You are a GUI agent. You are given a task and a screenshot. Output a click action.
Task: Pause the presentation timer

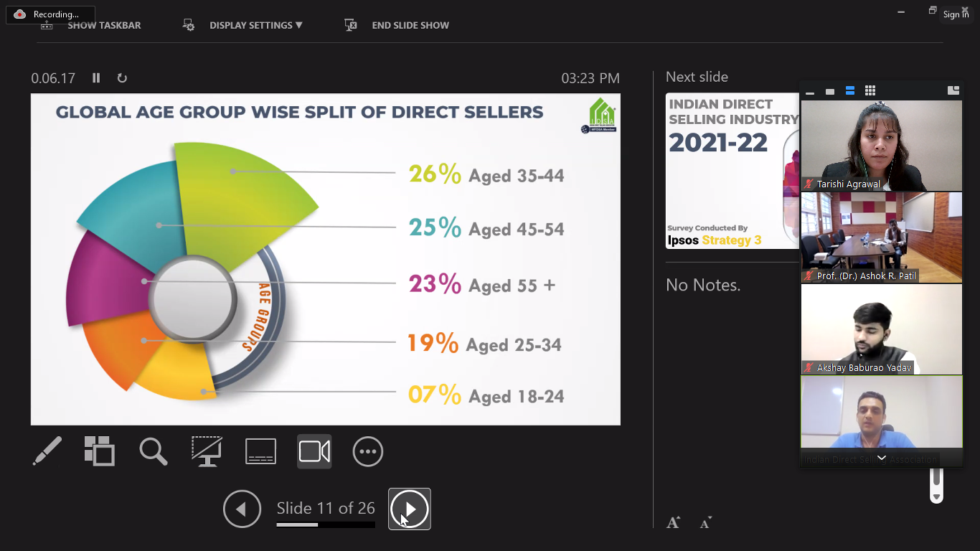[x=96, y=78]
